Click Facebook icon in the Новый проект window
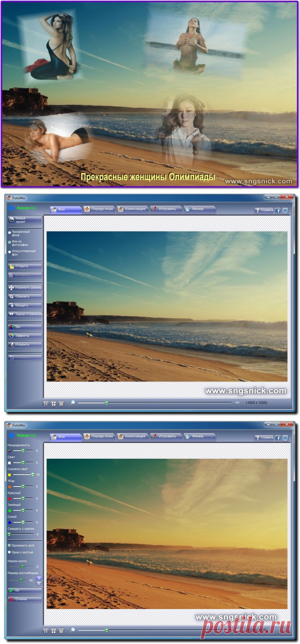 tap(278, 210)
